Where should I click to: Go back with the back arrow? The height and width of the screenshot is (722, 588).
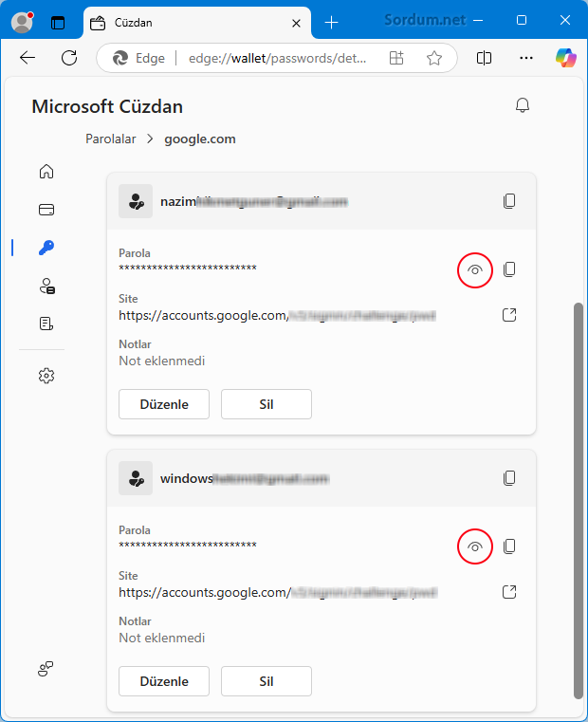coord(28,58)
